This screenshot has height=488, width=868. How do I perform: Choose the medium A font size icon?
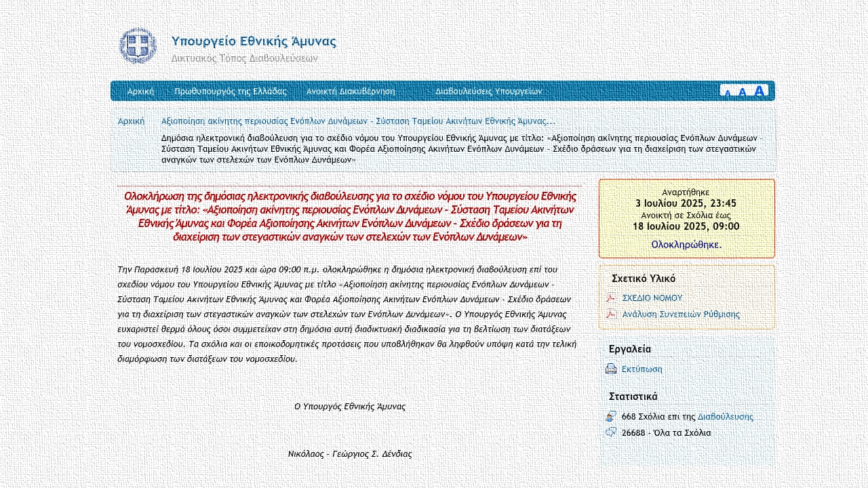[x=743, y=92]
